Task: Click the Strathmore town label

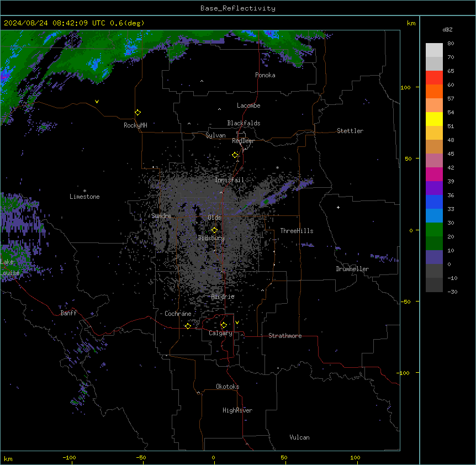Action: (x=285, y=336)
